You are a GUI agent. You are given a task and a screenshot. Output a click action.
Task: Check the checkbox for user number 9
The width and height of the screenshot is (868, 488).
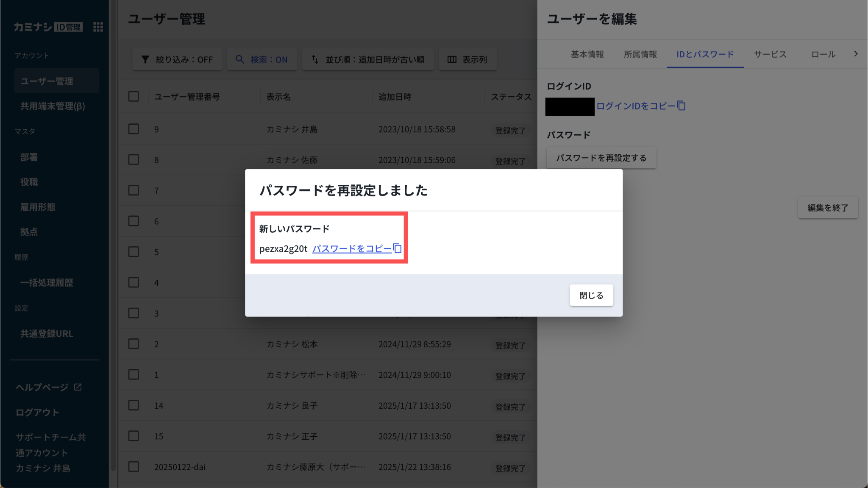click(134, 129)
